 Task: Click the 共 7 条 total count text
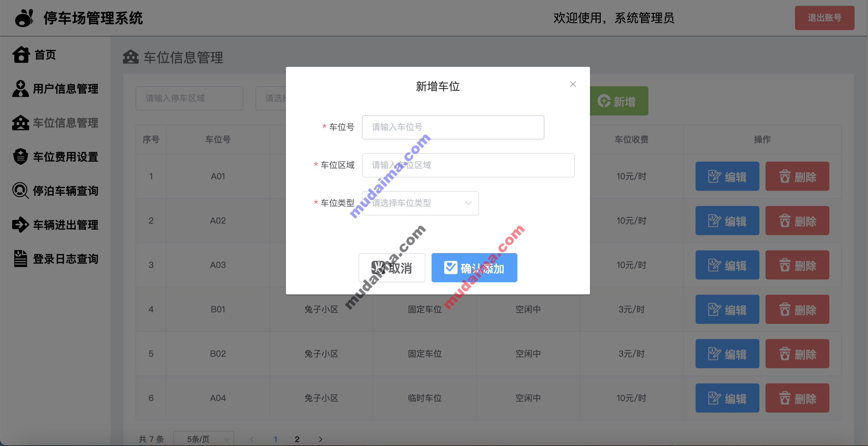click(x=151, y=439)
